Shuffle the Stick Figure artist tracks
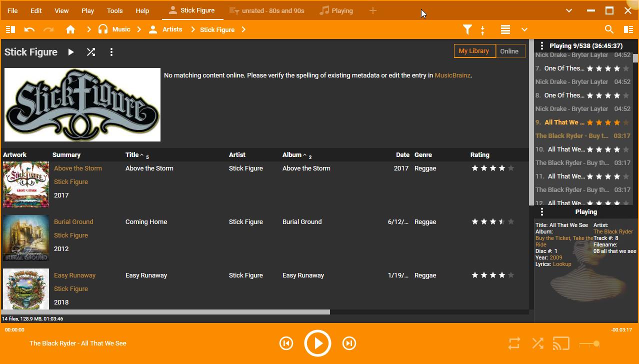639x364 pixels. [91, 52]
